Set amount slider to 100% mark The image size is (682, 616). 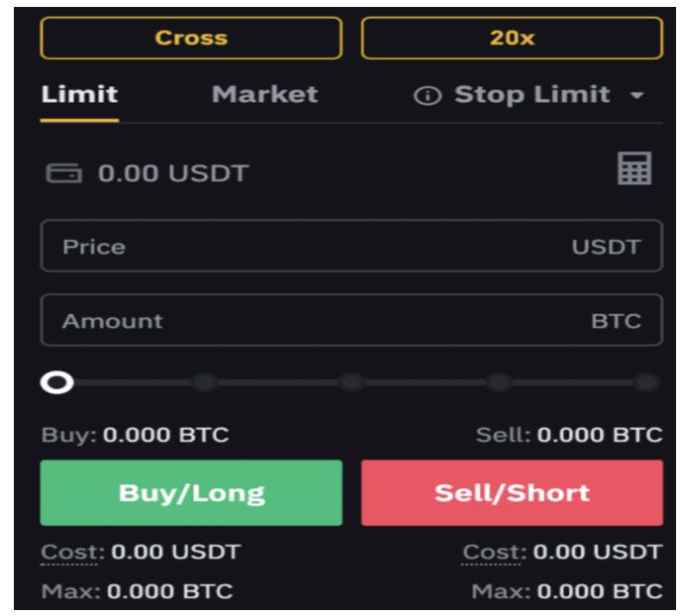click(646, 383)
